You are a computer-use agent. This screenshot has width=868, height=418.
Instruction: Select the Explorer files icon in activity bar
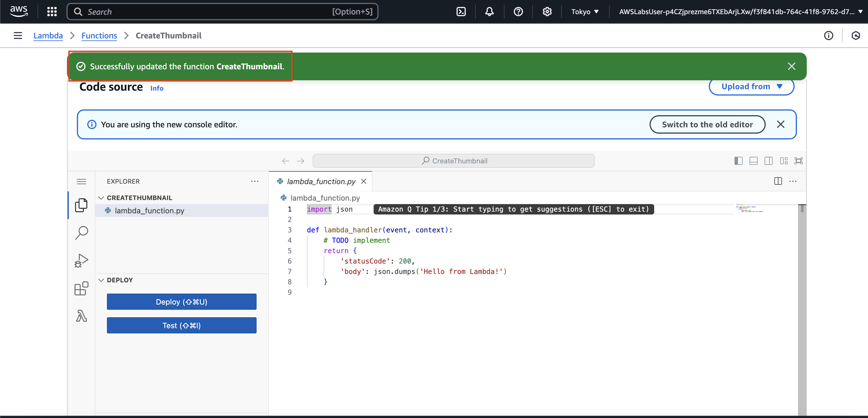click(81, 205)
